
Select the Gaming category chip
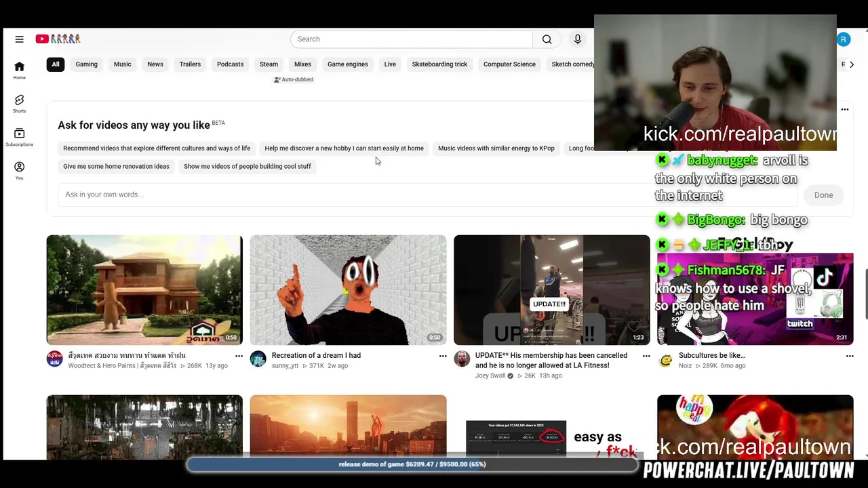point(86,64)
